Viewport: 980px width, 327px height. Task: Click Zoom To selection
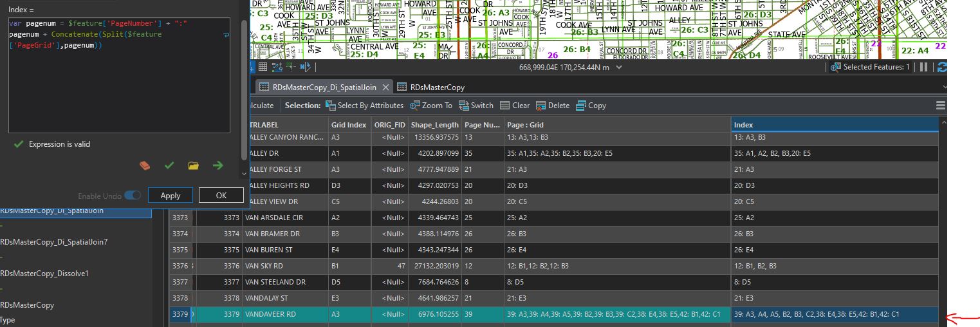click(x=431, y=106)
